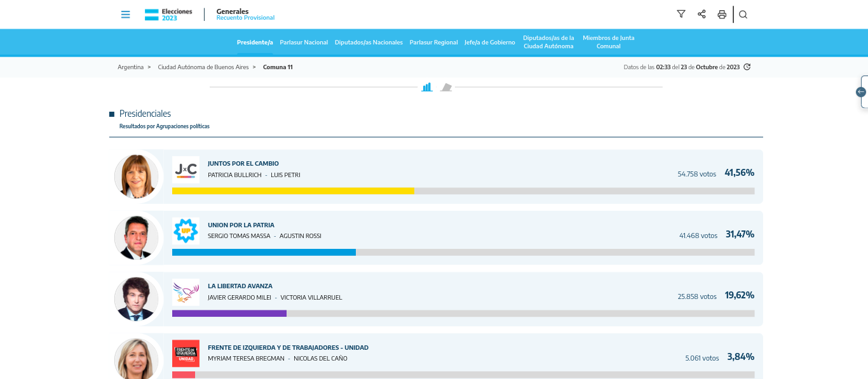Switch to ballot box view
The height and width of the screenshot is (379, 868).
(446, 87)
